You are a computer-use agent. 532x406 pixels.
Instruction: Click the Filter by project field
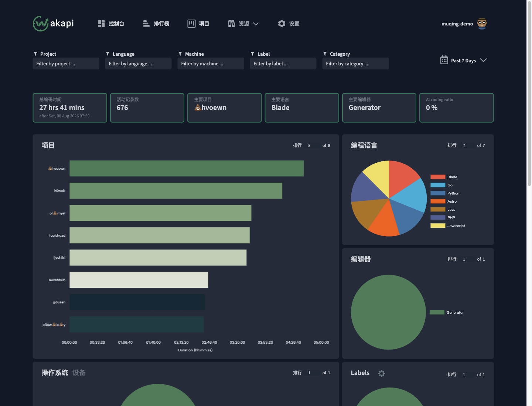coord(66,63)
